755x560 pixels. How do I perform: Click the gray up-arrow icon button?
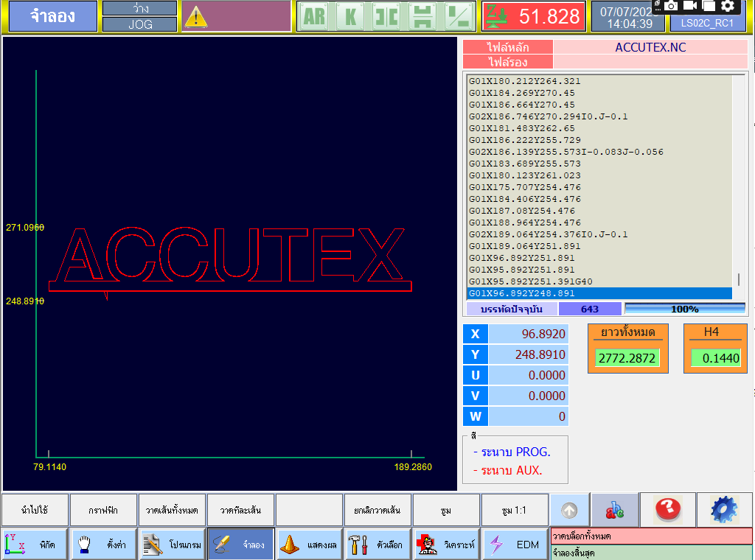[x=570, y=510]
